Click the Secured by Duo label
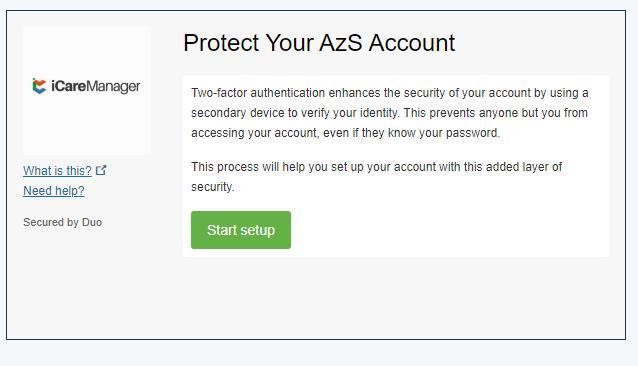This screenshot has width=638, height=366. tap(63, 222)
